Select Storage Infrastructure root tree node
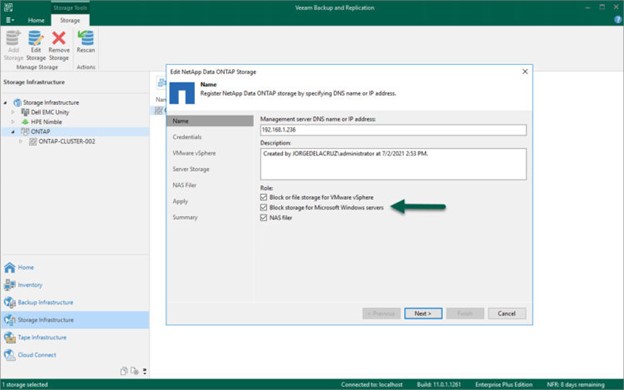 click(x=51, y=102)
